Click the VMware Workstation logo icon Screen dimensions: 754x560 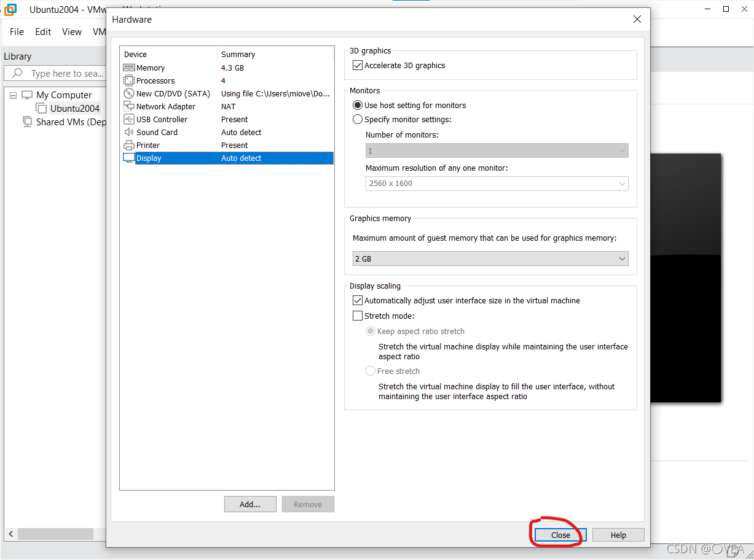point(10,9)
